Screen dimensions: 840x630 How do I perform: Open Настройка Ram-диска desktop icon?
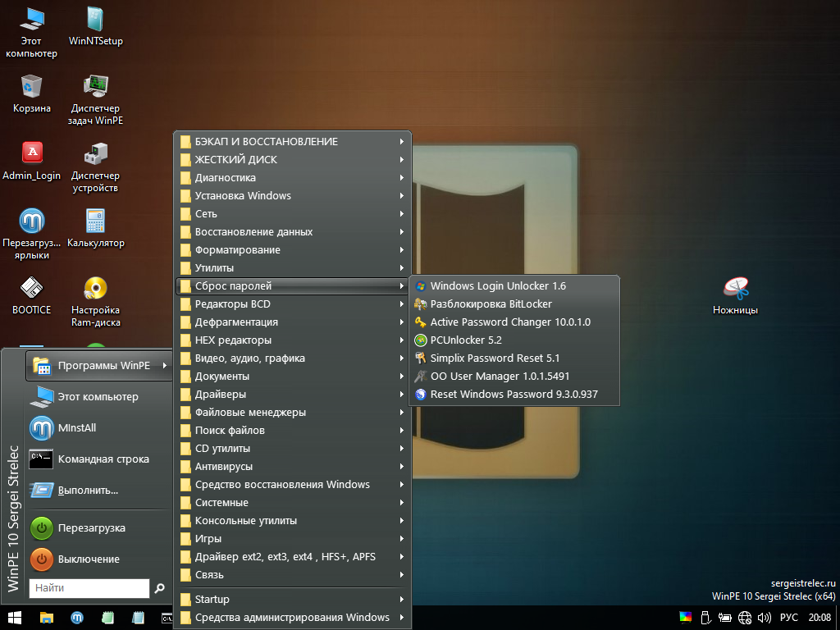[x=95, y=302]
